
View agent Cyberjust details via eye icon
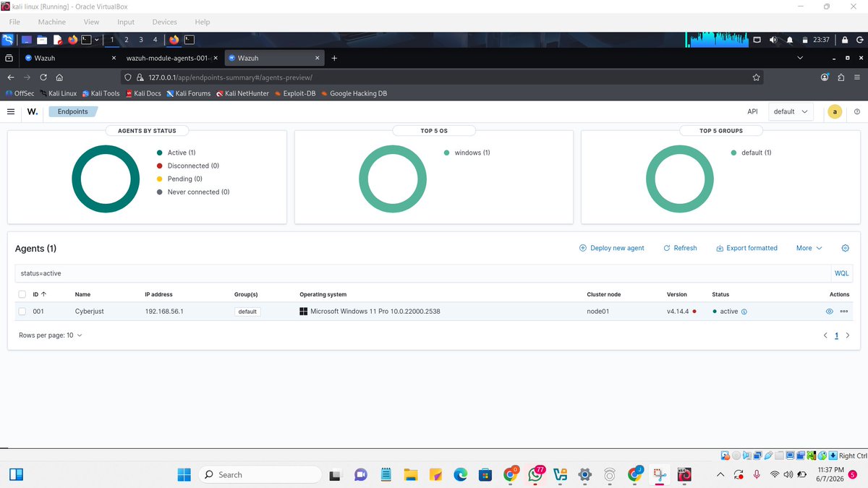click(x=830, y=312)
